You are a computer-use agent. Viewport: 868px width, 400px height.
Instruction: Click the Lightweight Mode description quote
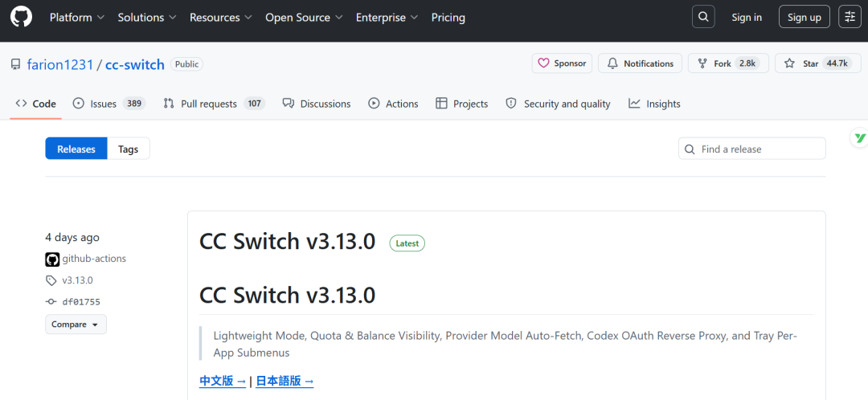(x=505, y=344)
